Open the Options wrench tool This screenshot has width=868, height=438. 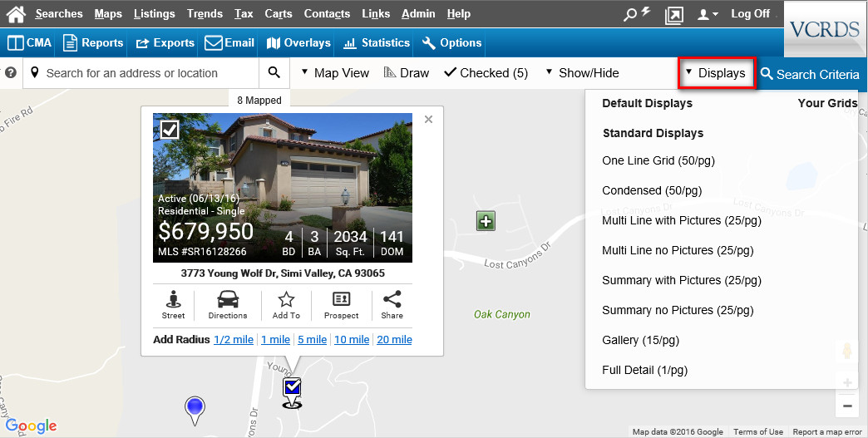click(x=451, y=43)
